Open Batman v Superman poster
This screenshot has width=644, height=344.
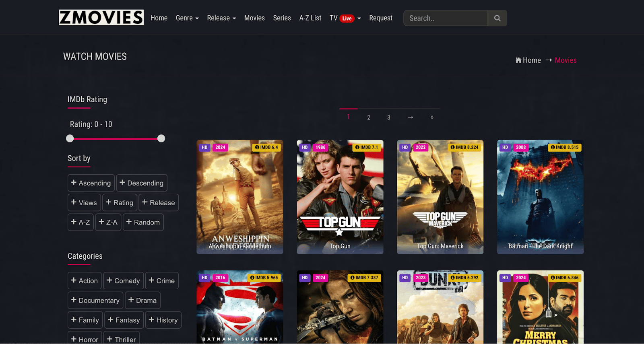[240, 307]
